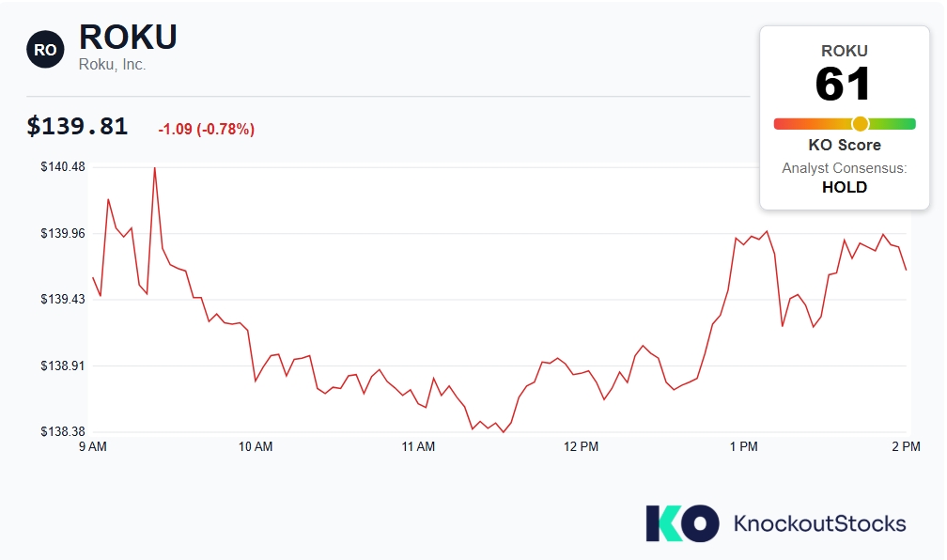Click the 10 AM time axis label
Screen dimensions: 947x560
click(x=256, y=446)
